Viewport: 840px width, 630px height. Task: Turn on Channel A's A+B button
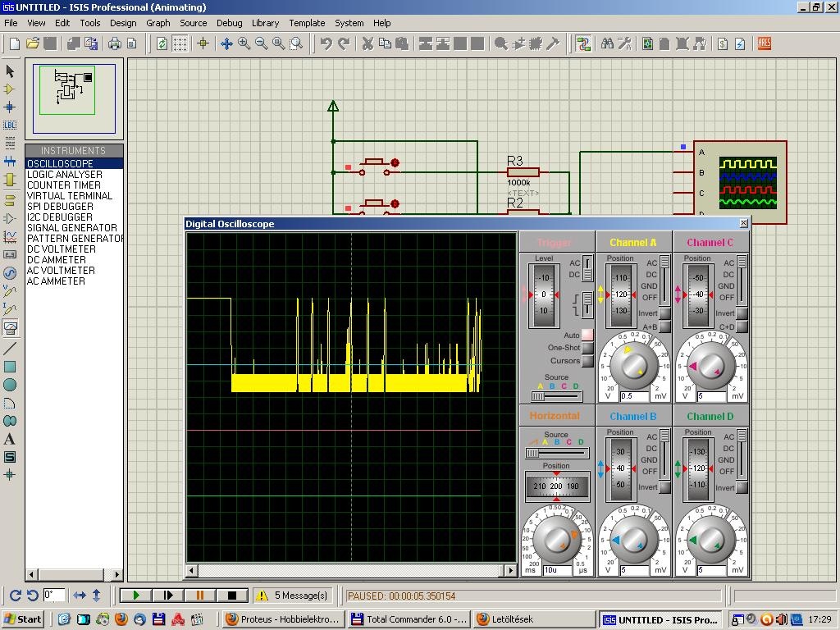click(665, 327)
